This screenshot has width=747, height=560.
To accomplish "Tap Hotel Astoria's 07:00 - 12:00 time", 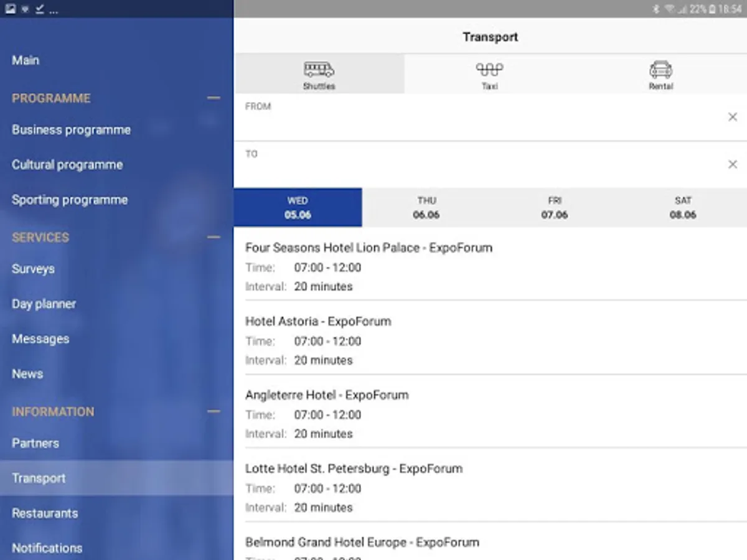I will tap(327, 342).
